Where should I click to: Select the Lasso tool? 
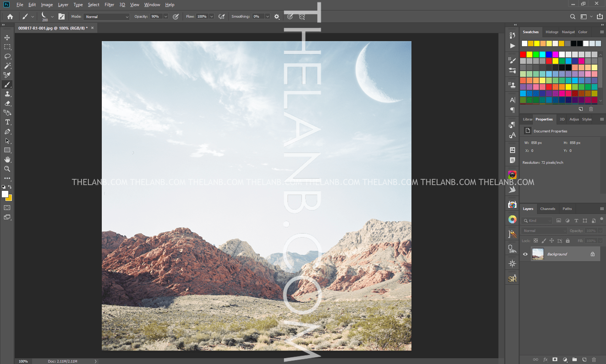pos(7,56)
